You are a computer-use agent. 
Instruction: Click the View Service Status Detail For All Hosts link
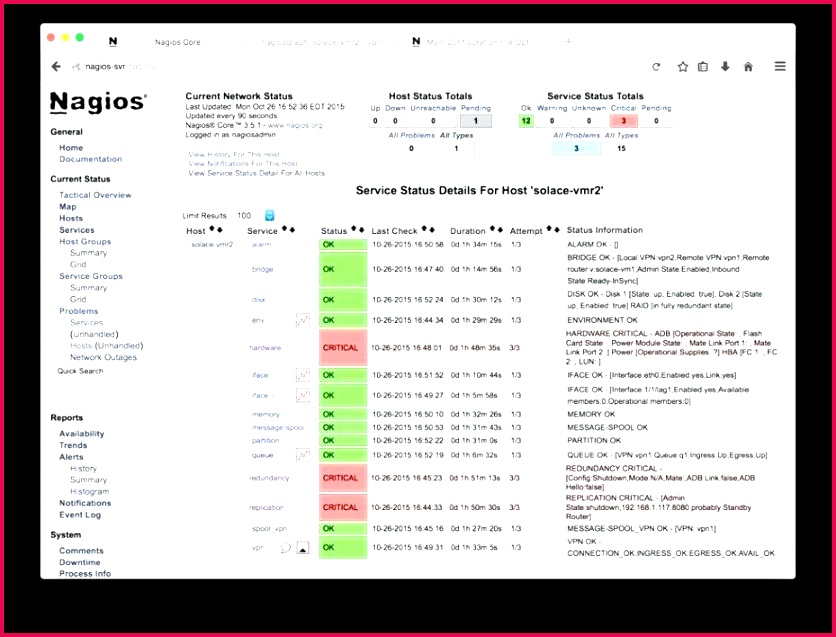click(256, 173)
